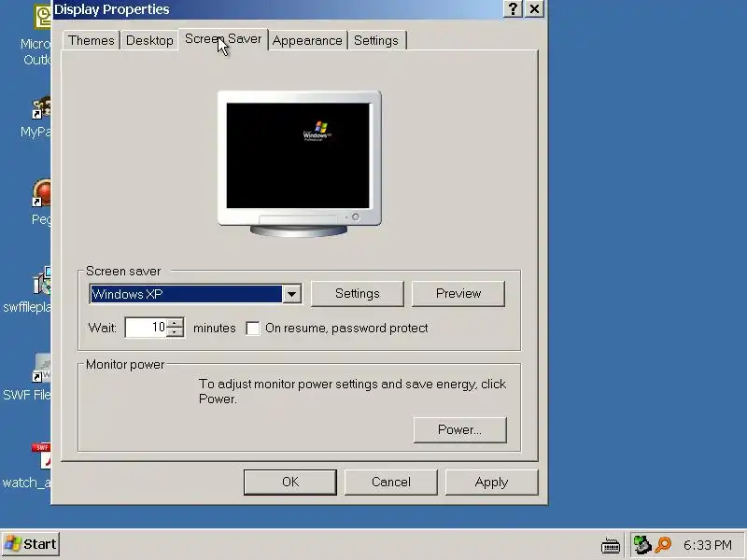Cancel the Display Properties dialog
747x560 pixels.
(x=390, y=482)
